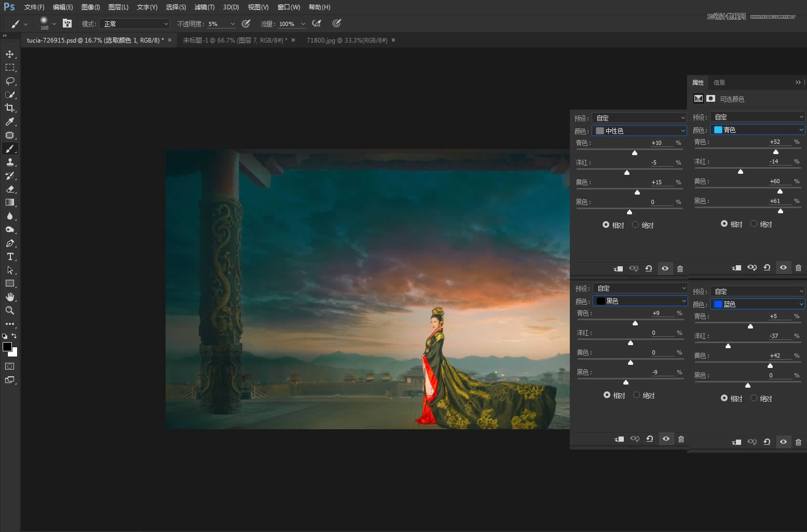Select the Eyedropper tool

point(10,122)
